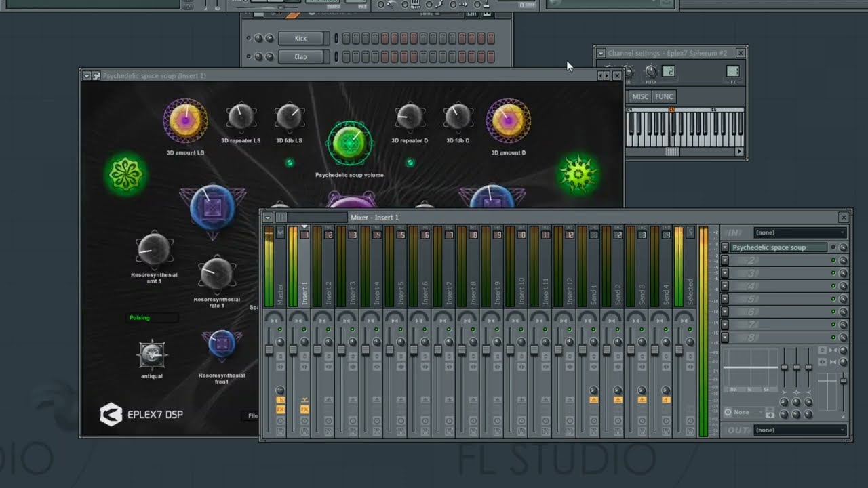
Task: Open the mixer OUT output dropdown
Action: [x=799, y=430]
